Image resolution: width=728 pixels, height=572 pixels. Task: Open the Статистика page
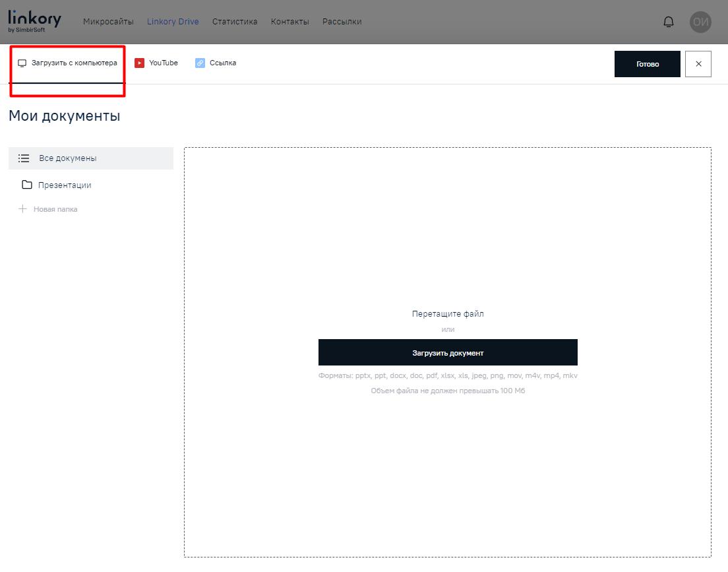pos(235,22)
